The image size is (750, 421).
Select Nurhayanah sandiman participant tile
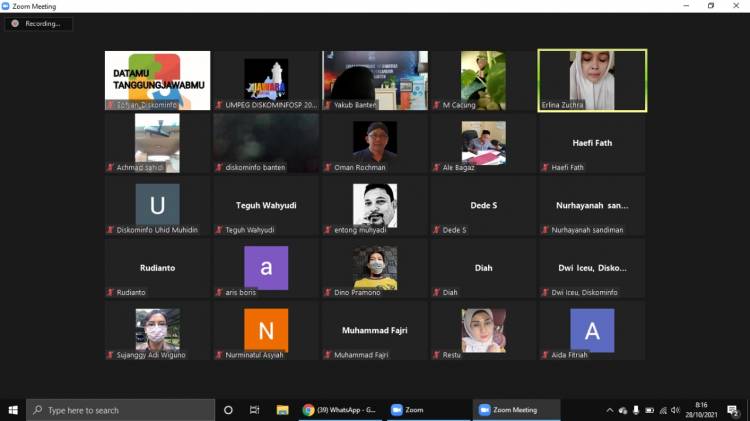coord(592,206)
